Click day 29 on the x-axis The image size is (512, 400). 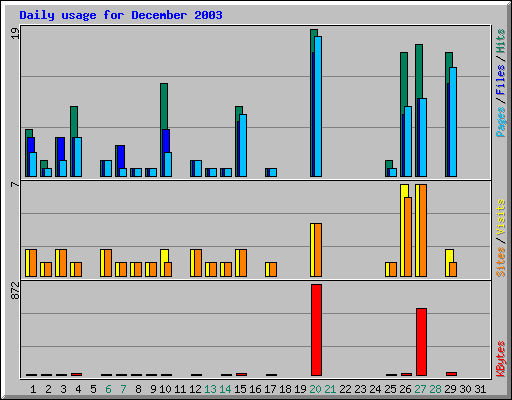point(450,389)
